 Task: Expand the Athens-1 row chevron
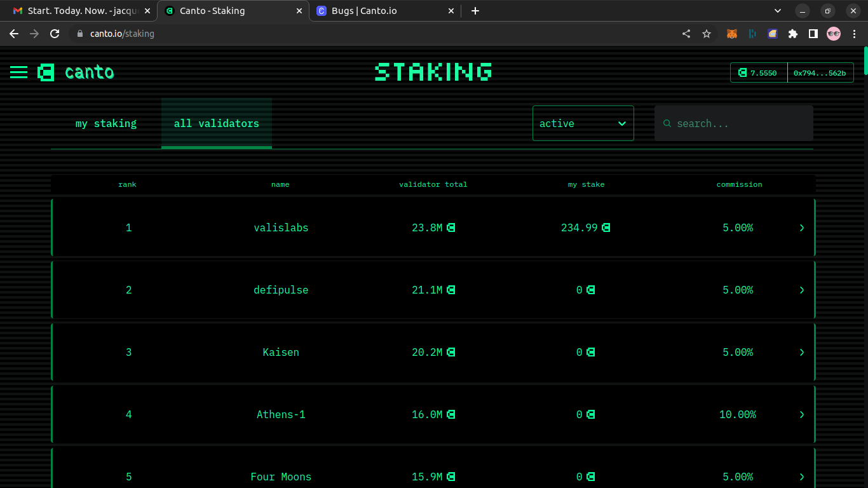point(802,414)
